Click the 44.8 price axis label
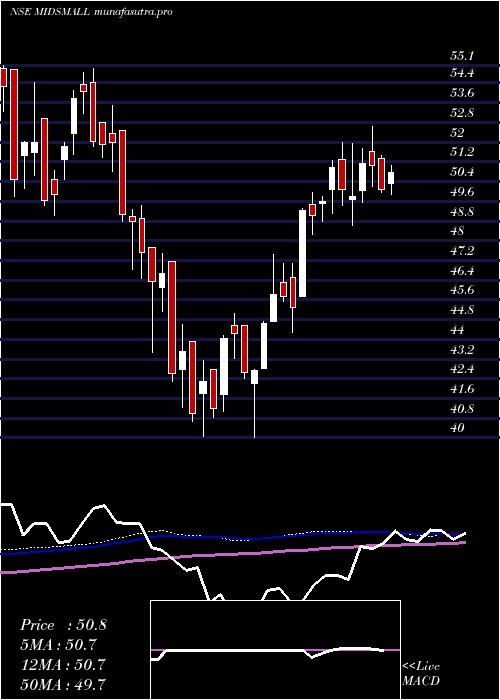The image size is (500, 700). click(462, 310)
